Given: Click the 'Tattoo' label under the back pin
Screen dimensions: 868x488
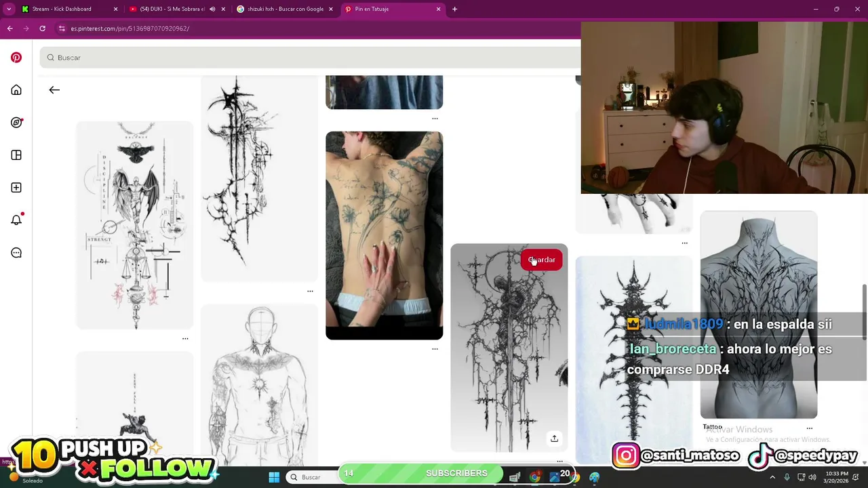Looking at the screenshot, I should 712,427.
